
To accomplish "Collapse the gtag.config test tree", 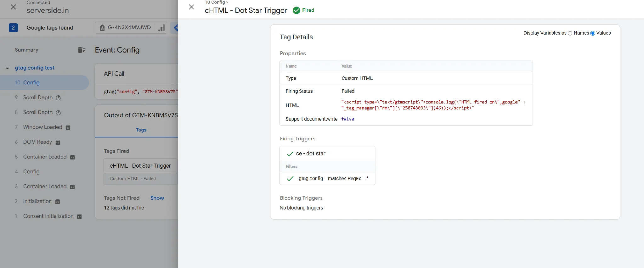I will click(8, 68).
